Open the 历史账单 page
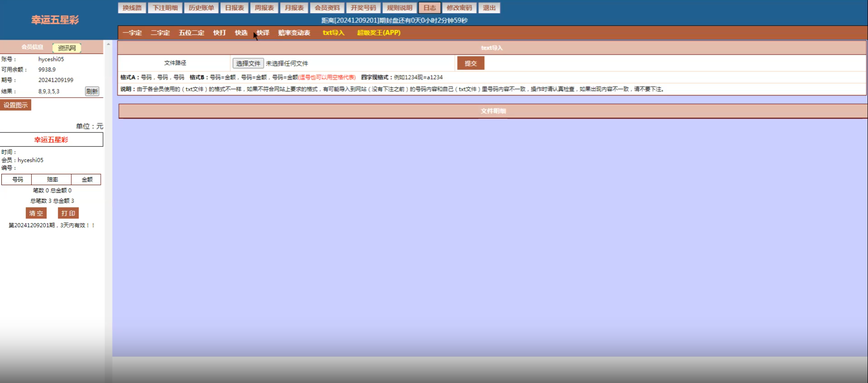The image size is (868, 383). (201, 8)
